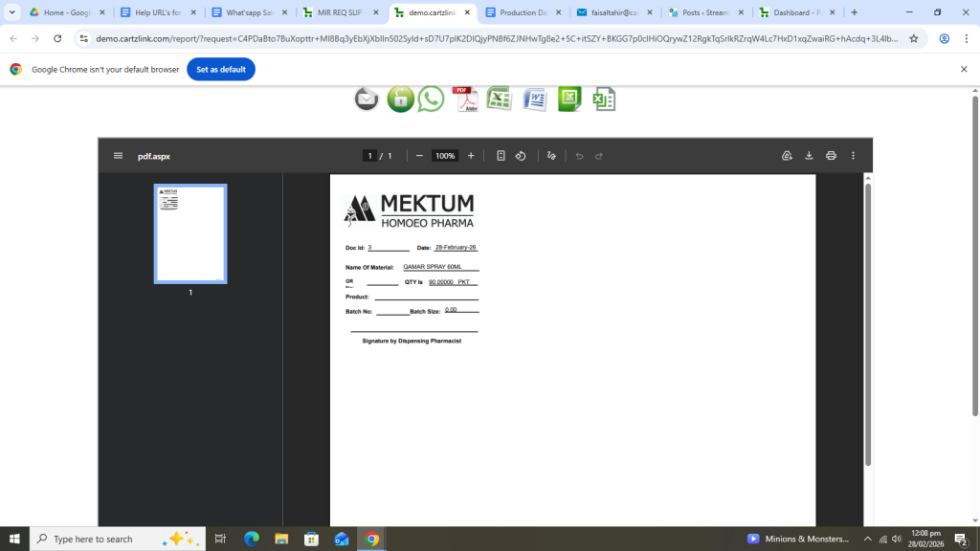The width and height of the screenshot is (980, 551).
Task: Save PDF to Google Drive
Action: [x=787, y=156]
